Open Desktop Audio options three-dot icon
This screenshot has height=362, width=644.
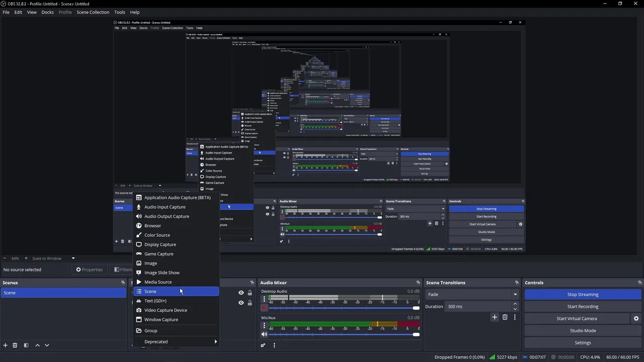[x=264, y=299]
